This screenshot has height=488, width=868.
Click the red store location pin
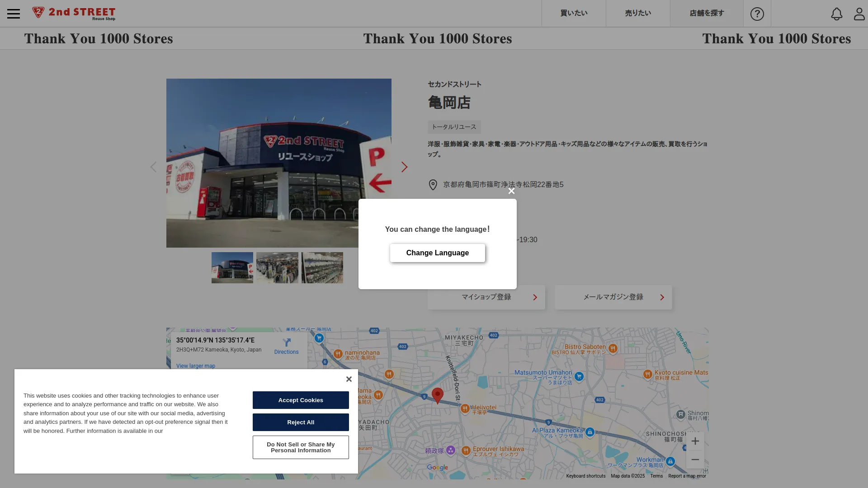437,395
